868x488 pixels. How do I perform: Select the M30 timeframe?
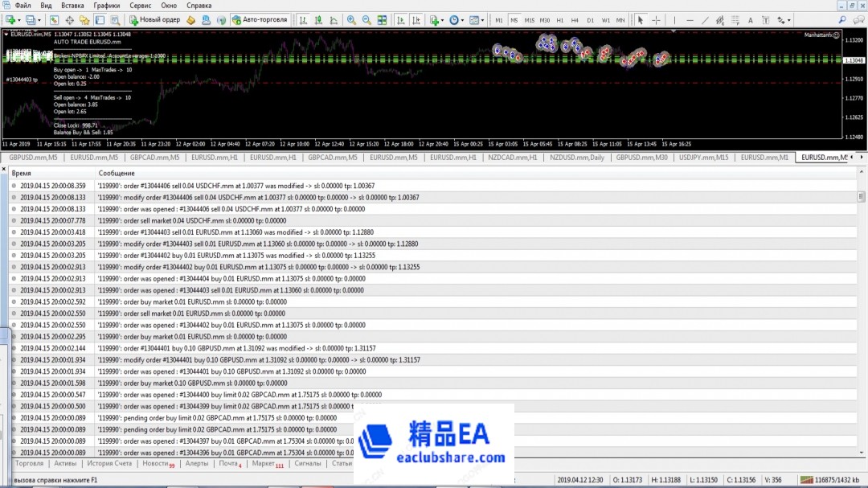tap(545, 20)
